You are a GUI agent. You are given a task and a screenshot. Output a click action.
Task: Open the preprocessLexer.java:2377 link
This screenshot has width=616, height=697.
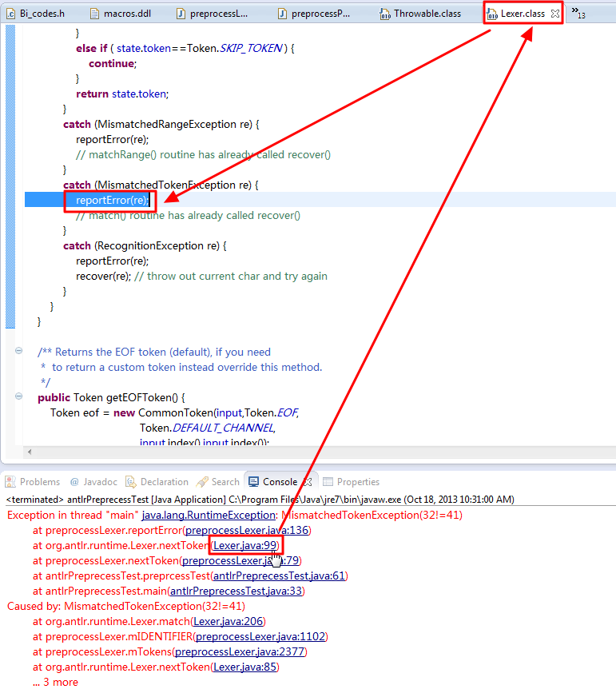[x=240, y=651]
